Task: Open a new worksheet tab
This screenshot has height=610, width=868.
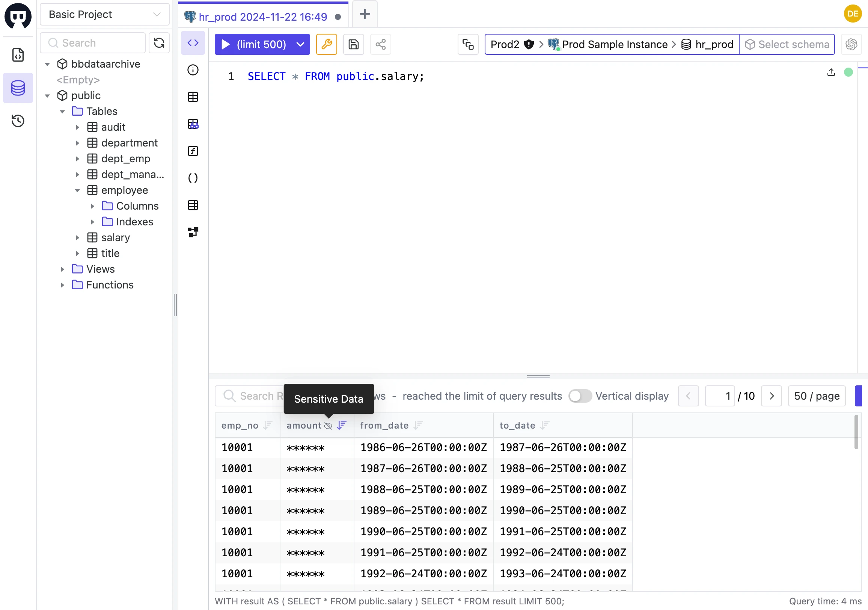Action: click(364, 14)
